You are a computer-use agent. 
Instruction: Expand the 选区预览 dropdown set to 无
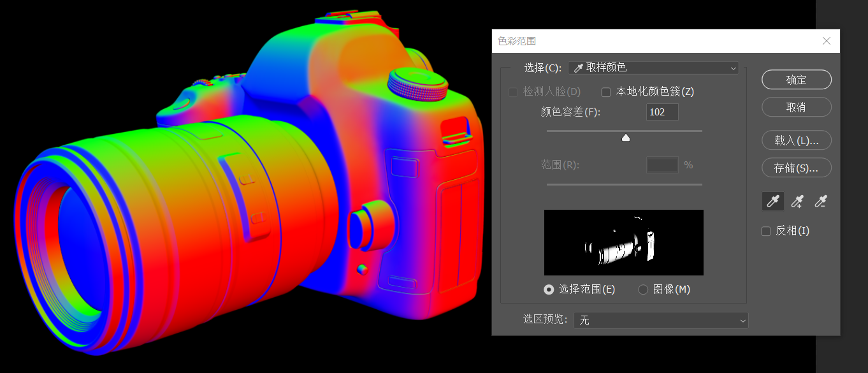661,320
